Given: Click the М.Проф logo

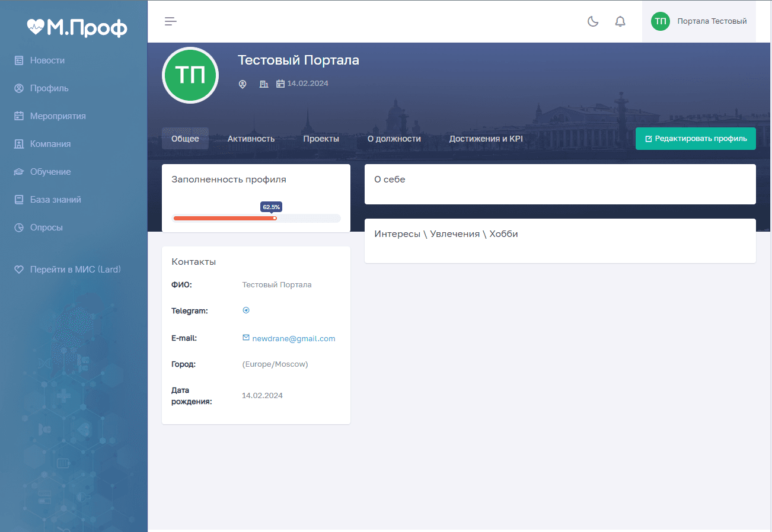Looking at the screenshot, I should tap(77, 27).
